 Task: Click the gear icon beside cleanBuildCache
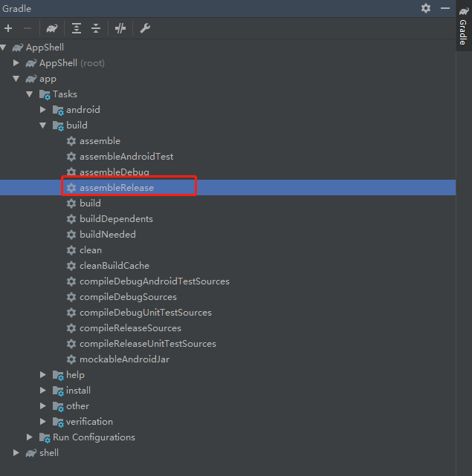pyautogui.click(x=71, y=266)
